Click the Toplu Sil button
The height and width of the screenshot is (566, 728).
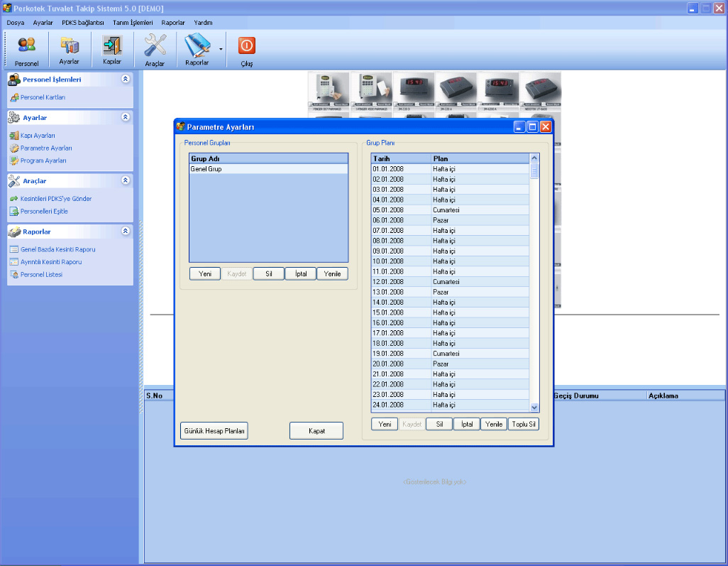(x=524, y=424)
